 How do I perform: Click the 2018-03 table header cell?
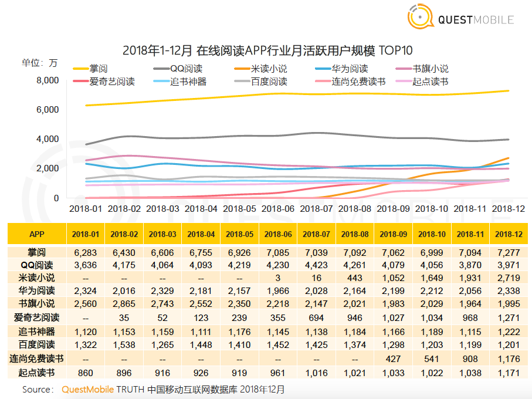162,234
